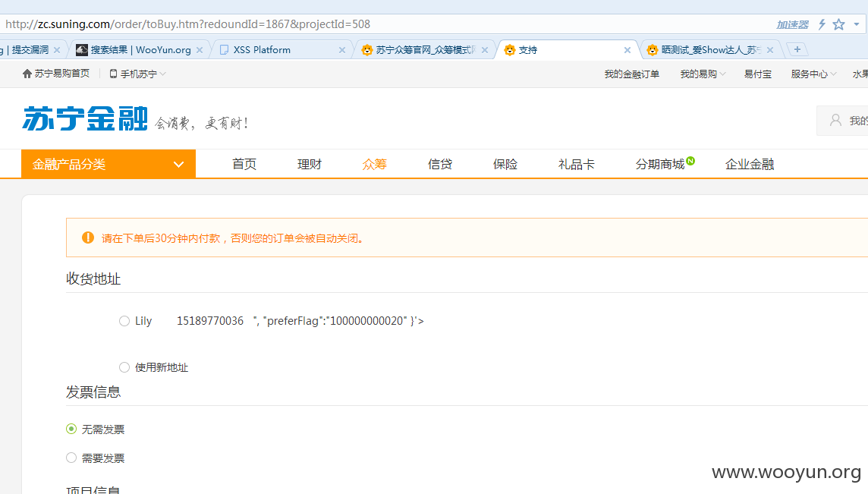Viewport: 868px width, 494px height.
Task: Close the WooYun.org search results tab
Action: coord(200,50)
